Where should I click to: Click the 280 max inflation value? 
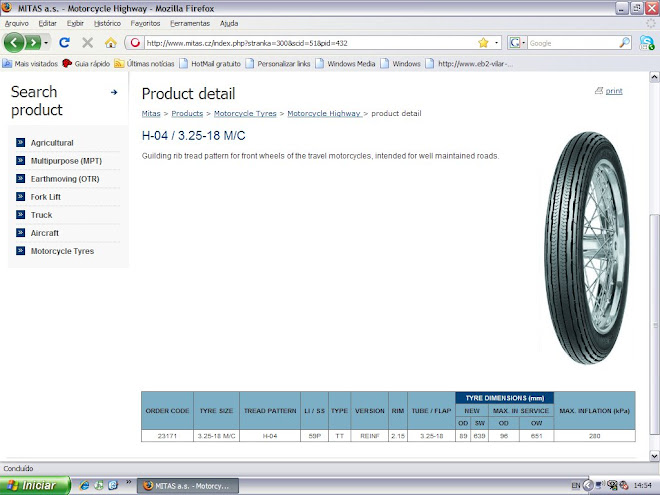tap(594, 436)
